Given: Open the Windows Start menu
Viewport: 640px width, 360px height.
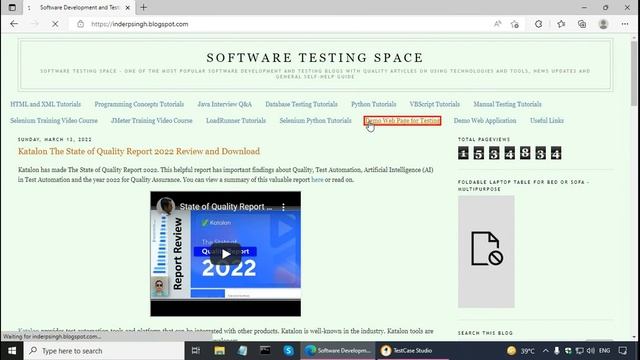Looking at the screenshot, I should tap(12, 351).
